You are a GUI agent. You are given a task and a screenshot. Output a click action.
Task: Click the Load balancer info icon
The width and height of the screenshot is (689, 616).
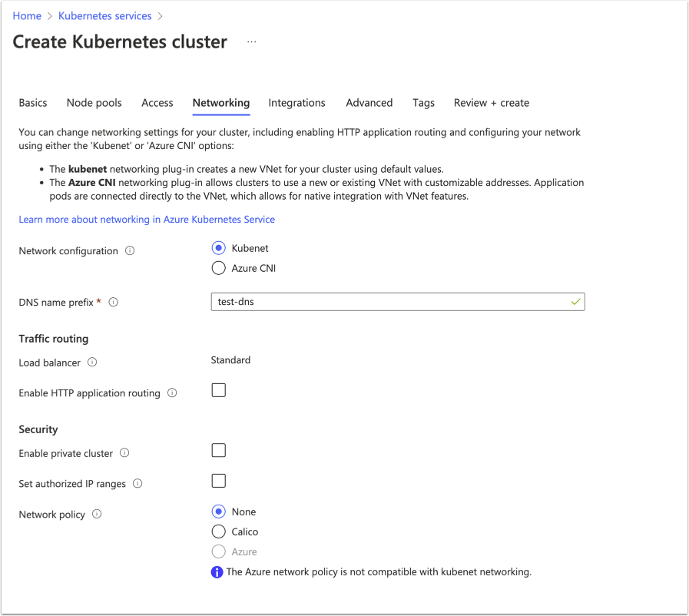click(92, 362)
